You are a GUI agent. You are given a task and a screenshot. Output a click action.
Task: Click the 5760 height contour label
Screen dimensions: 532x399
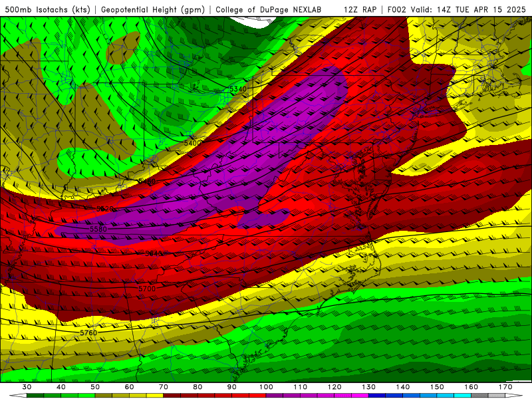88,333
